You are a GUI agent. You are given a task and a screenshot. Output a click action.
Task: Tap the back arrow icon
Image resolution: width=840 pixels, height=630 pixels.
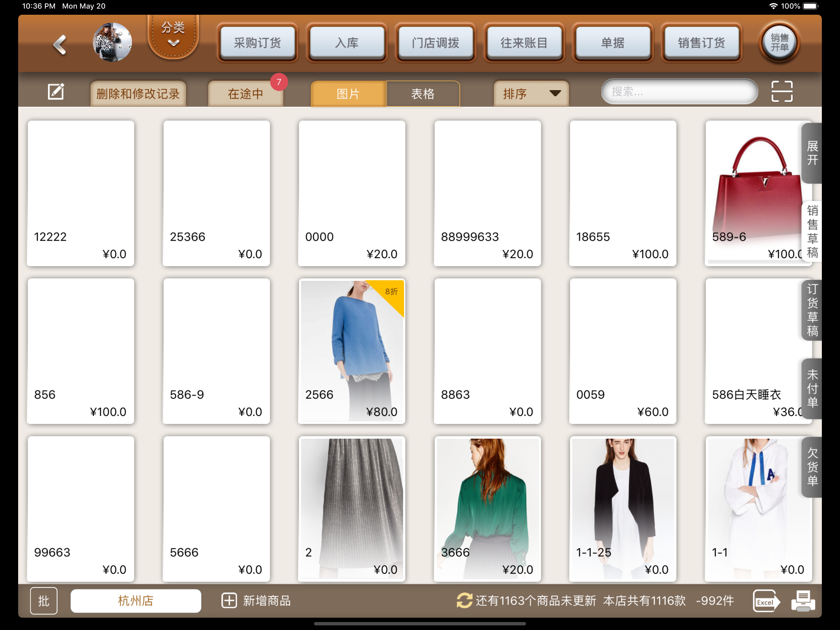pos(60,45)
